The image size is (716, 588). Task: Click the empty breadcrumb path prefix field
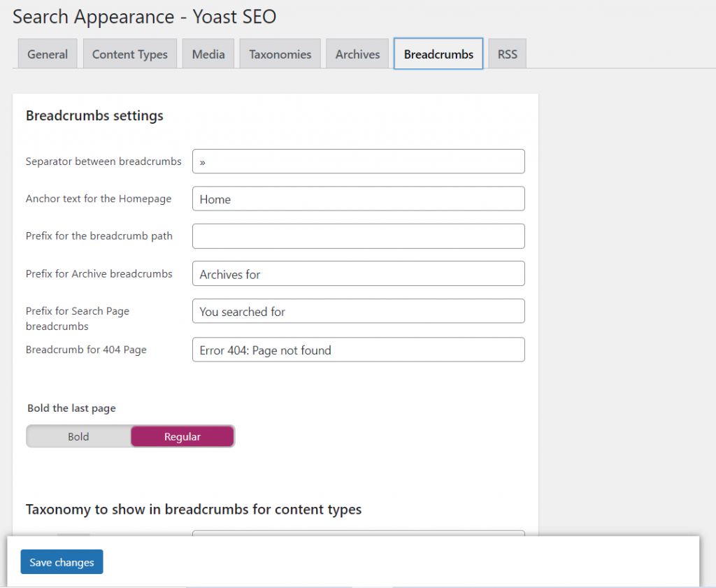click(x=359, y=236)
